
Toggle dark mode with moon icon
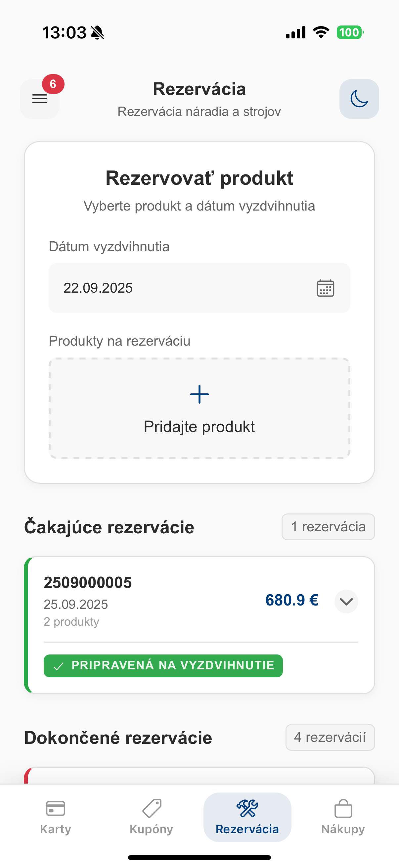coord(359,99)
